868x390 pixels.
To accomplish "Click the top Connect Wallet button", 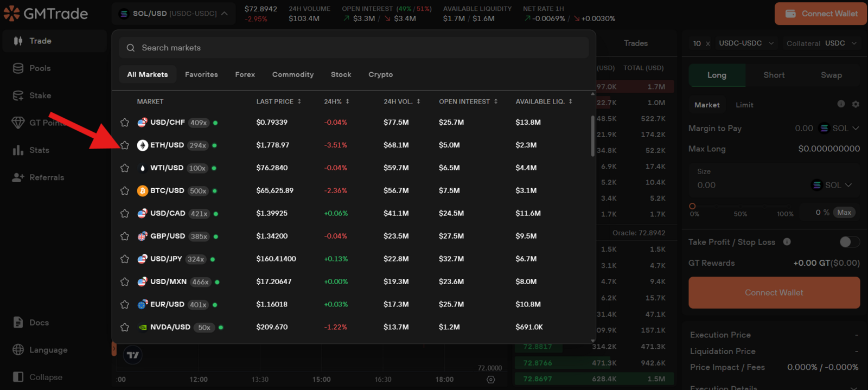I will point(820,14).
